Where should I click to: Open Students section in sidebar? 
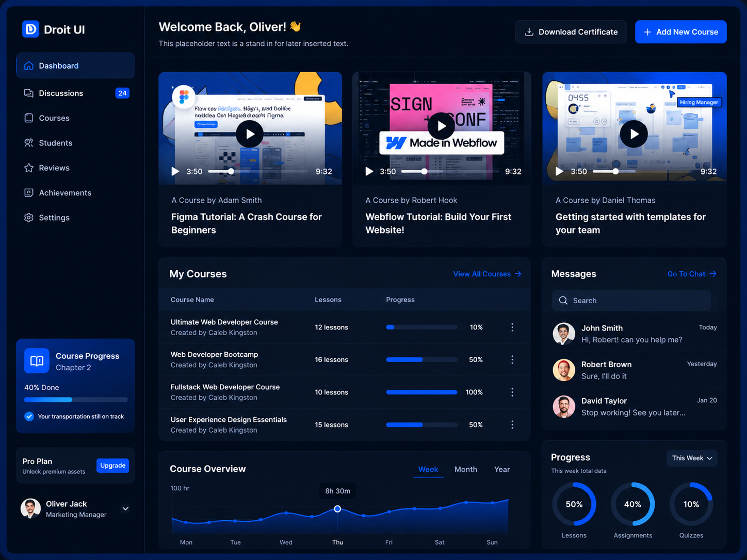[x=75, y=143]
